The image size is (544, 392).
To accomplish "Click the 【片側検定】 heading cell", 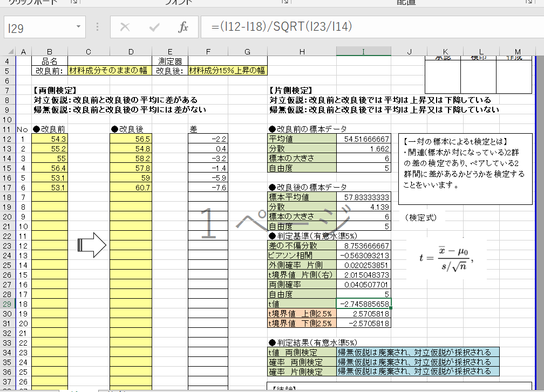I will pos(291,91).
